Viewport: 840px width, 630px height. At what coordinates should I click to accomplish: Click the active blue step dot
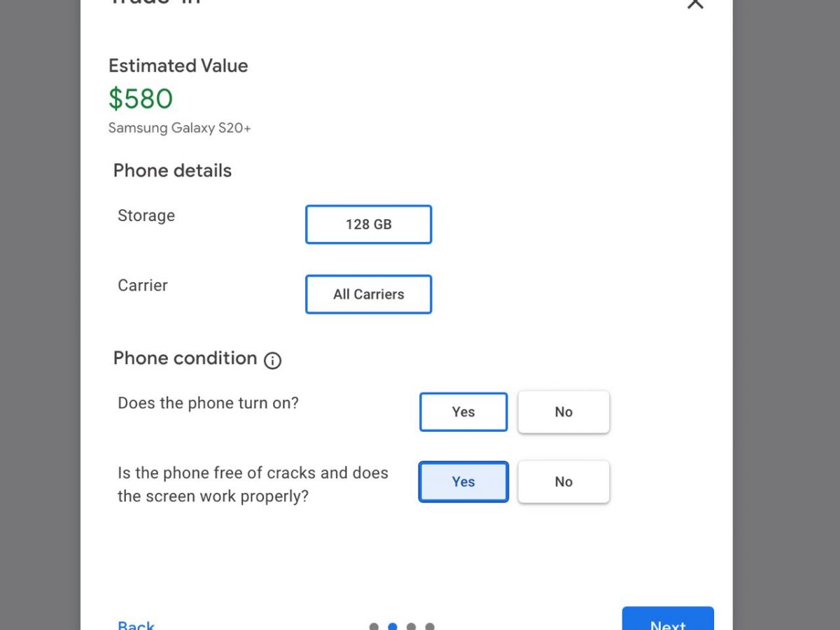click(393, 626)
